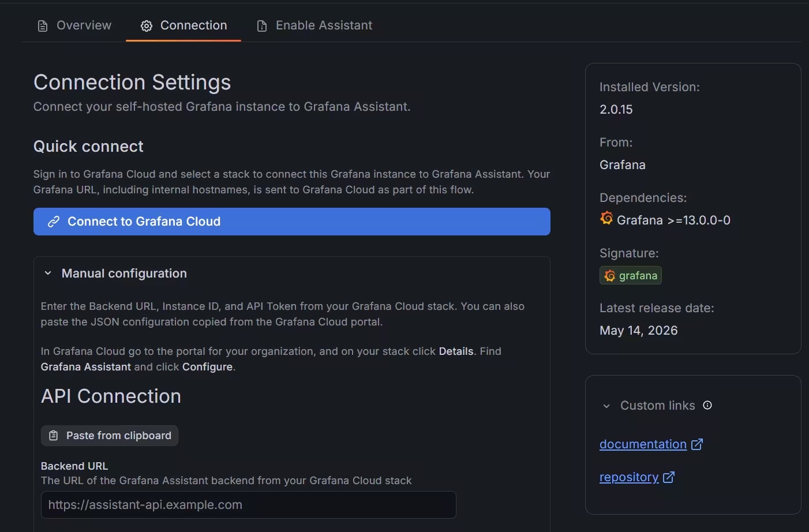Viewport: 809px width, 532px height.
Task: Open the Overview tab
Action: tap(74, 25)
